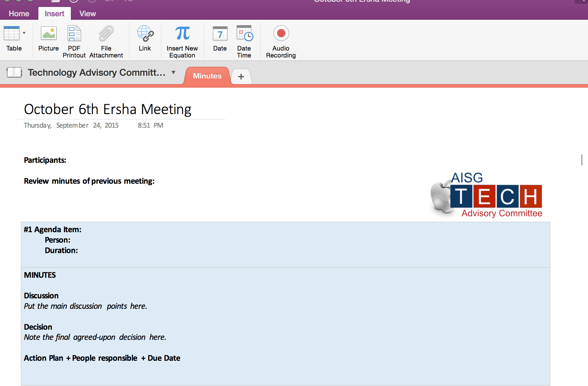Insert the Date stamp
The image size is (588, 386).
coord(220,34)
